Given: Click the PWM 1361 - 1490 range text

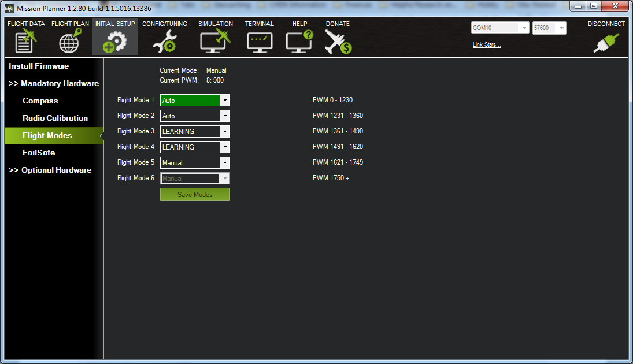Looking at the screenshot, I should [338, 131].
